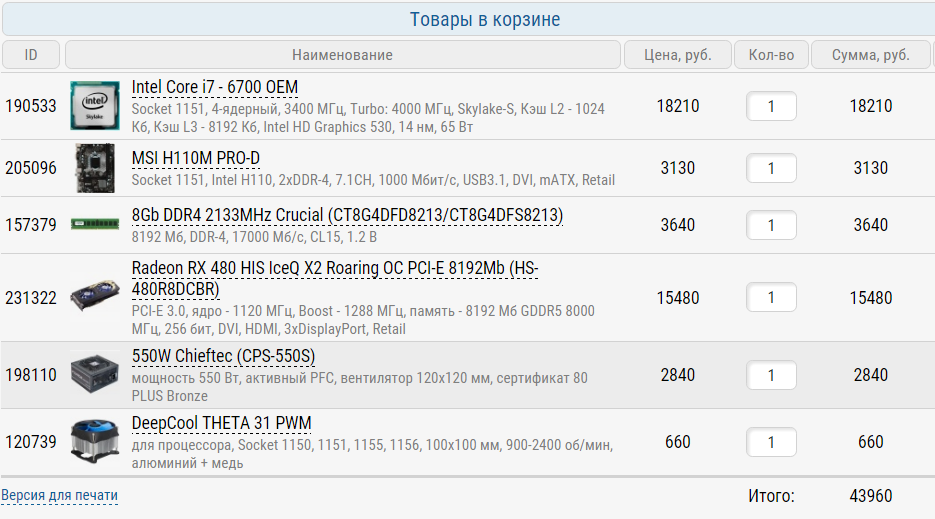Click the Chieftec power supply thumbnail

point(95,374)
